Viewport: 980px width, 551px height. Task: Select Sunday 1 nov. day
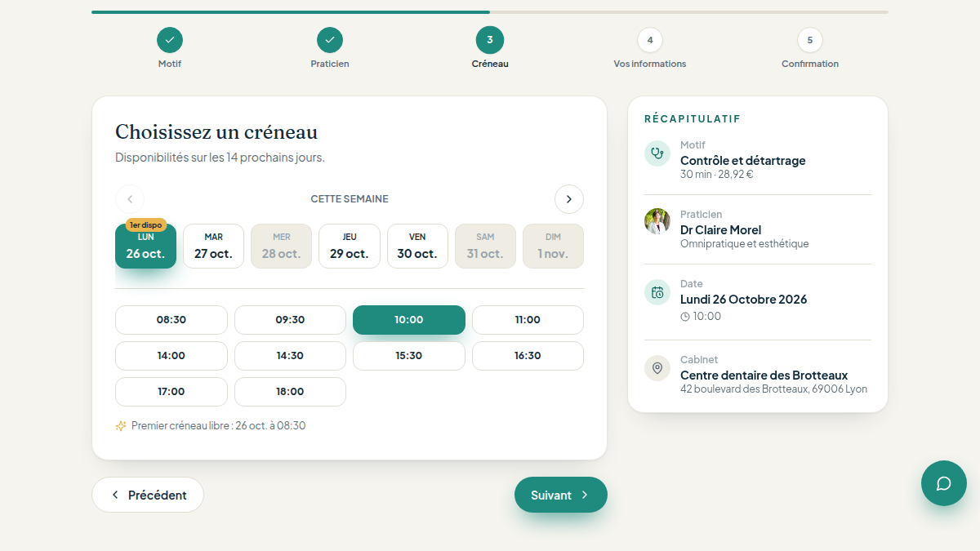point(554,246)
